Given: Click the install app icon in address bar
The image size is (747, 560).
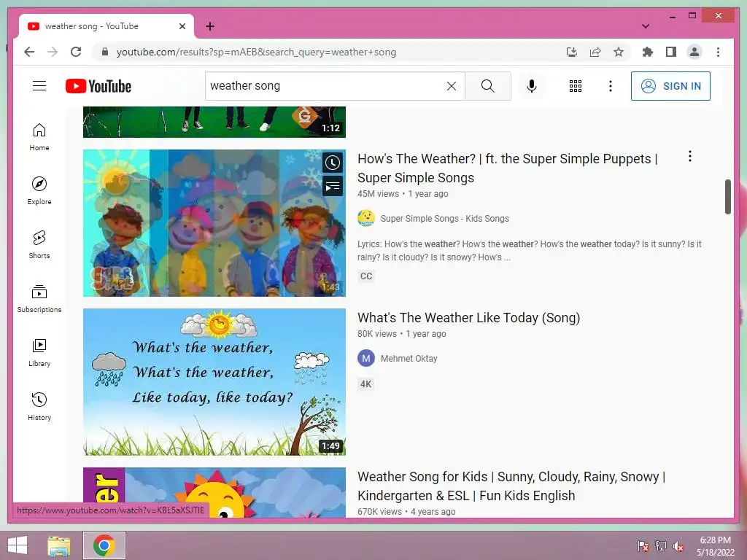Looking at the screenshot, I should tap(572, 52).
